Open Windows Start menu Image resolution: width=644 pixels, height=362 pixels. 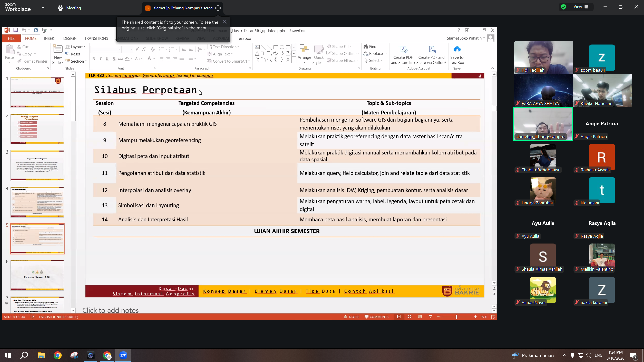[x=8, y=355]
